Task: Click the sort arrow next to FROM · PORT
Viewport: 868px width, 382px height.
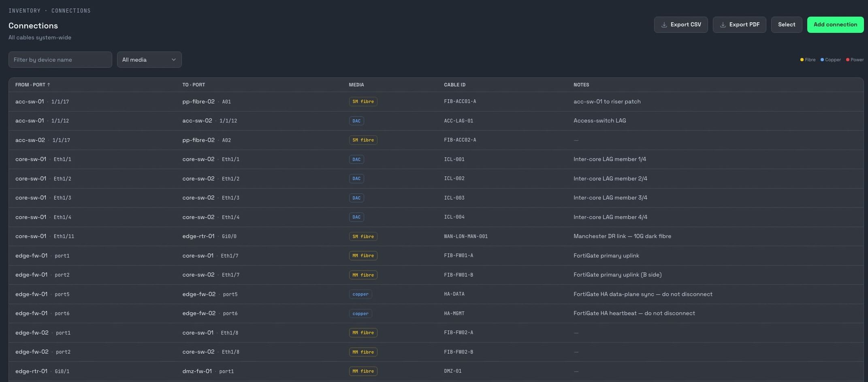Action: 49,85
